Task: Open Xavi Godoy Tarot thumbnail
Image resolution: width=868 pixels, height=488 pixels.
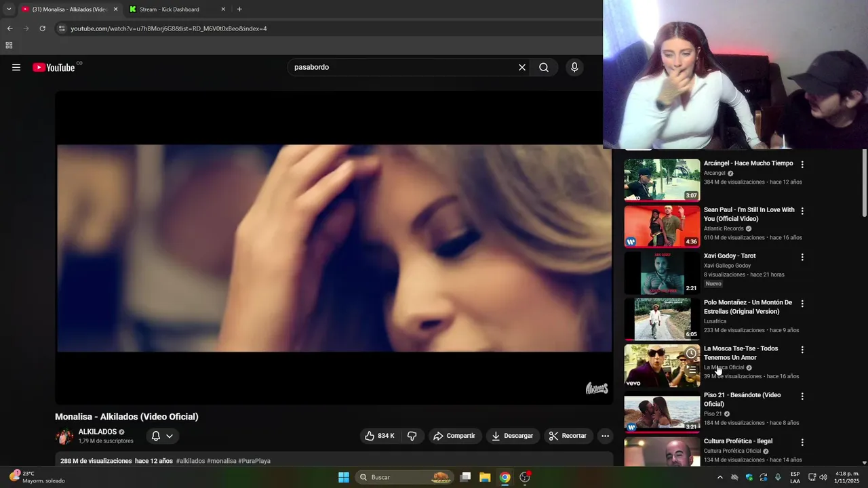Action: click(x=662, y=273)
